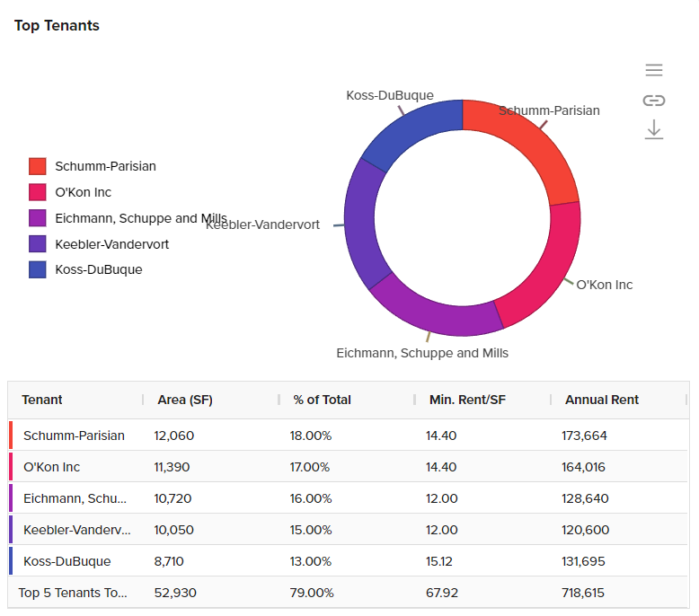
Task: Click Eichmann, Schu... tenant cell in table
Action: 75,498
